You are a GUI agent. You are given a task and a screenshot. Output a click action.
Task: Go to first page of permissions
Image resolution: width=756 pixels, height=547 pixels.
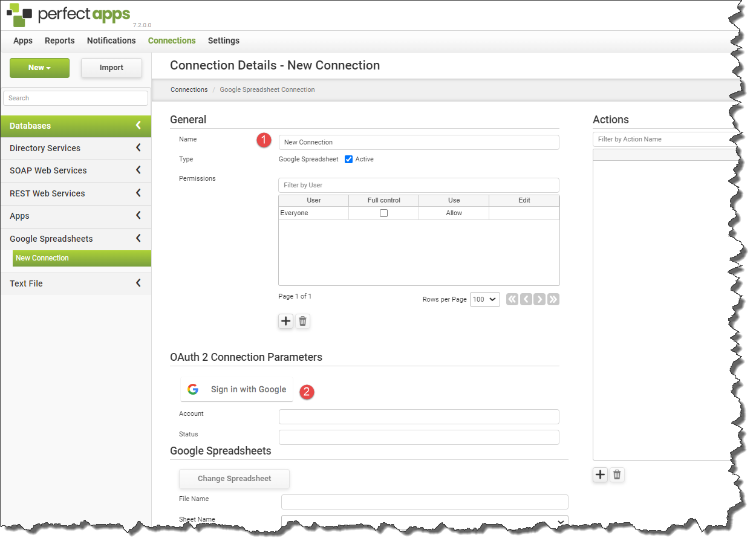(x=512, y=299)
